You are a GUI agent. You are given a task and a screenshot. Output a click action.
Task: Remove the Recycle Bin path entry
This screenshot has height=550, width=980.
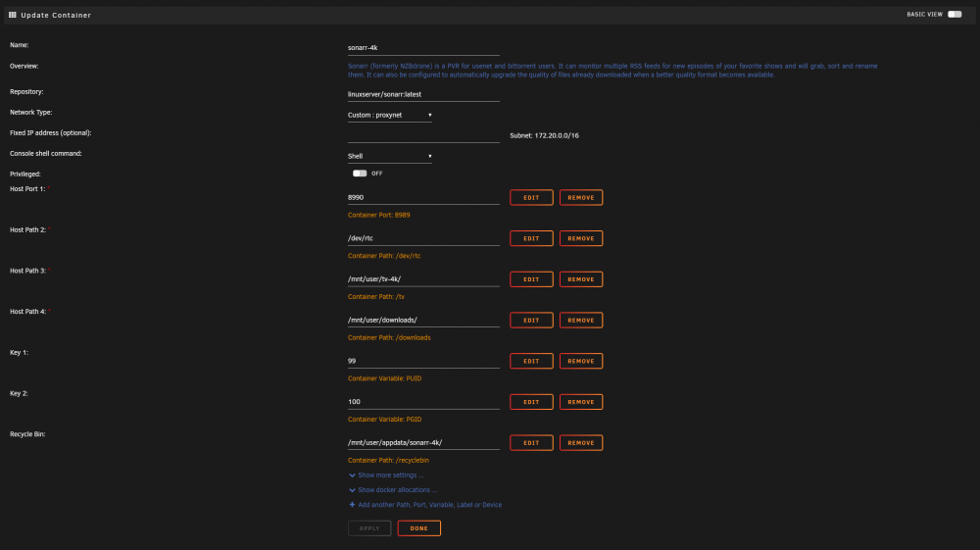[x=580, y=442]
